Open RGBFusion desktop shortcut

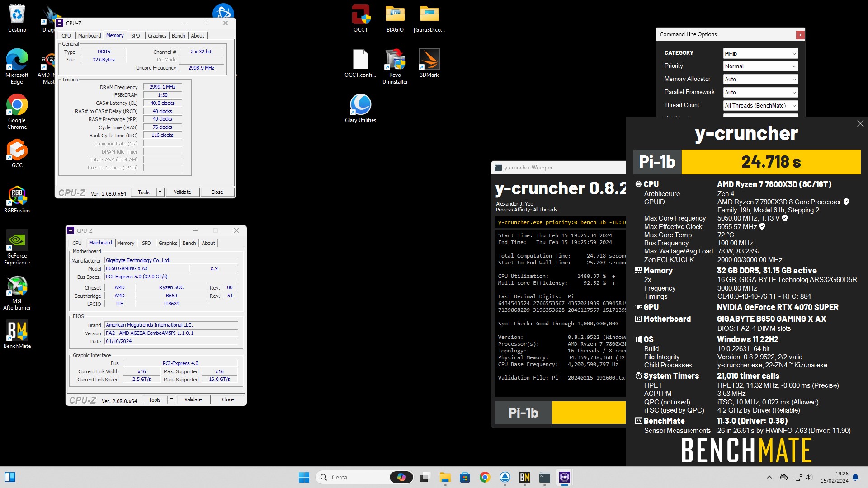pos(17,199)
